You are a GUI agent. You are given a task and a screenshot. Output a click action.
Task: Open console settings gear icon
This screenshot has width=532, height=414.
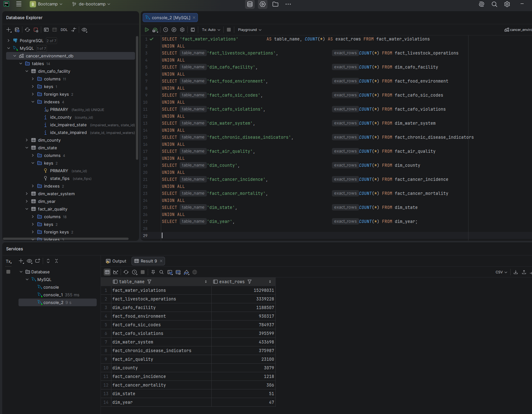tap(182, 30)
